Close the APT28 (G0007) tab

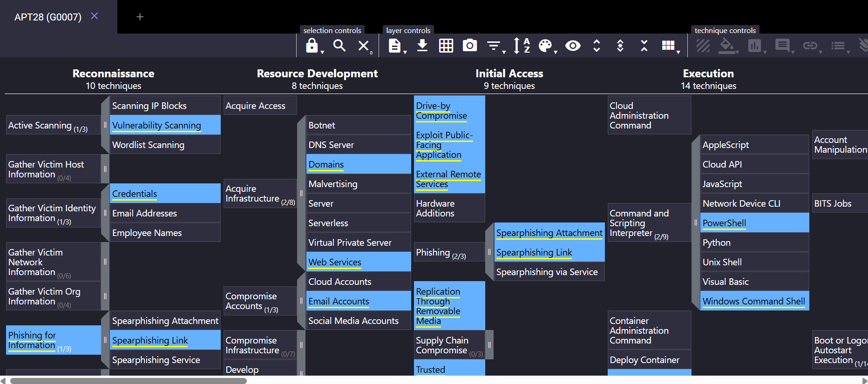tap(95, 16)
